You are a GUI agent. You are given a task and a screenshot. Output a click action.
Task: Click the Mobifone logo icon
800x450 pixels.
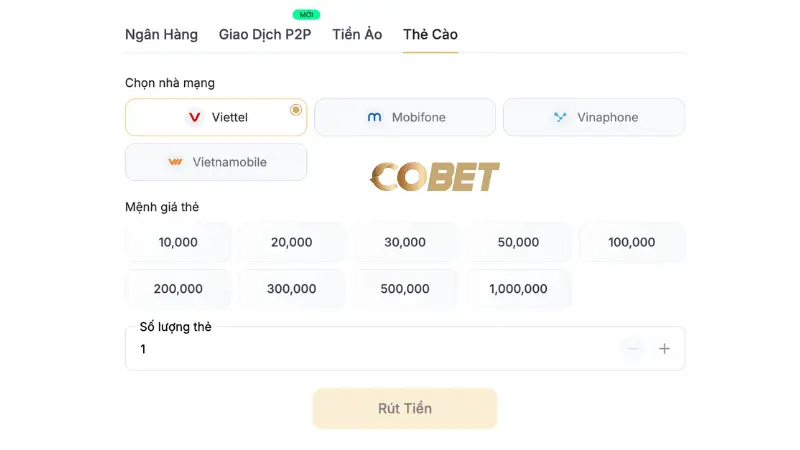[375, 117]
